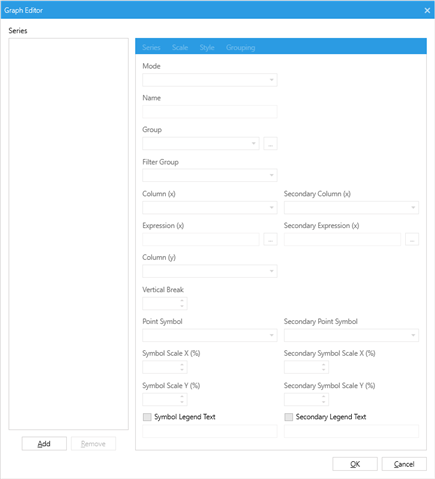Confirm with the OK button
Screen dimensions: 435x479
[355, 464]
